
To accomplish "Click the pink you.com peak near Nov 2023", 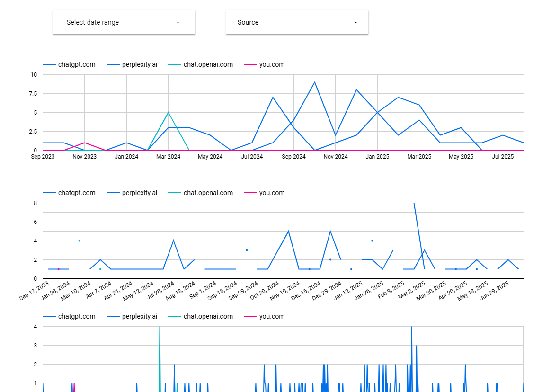I will point(84,143).
